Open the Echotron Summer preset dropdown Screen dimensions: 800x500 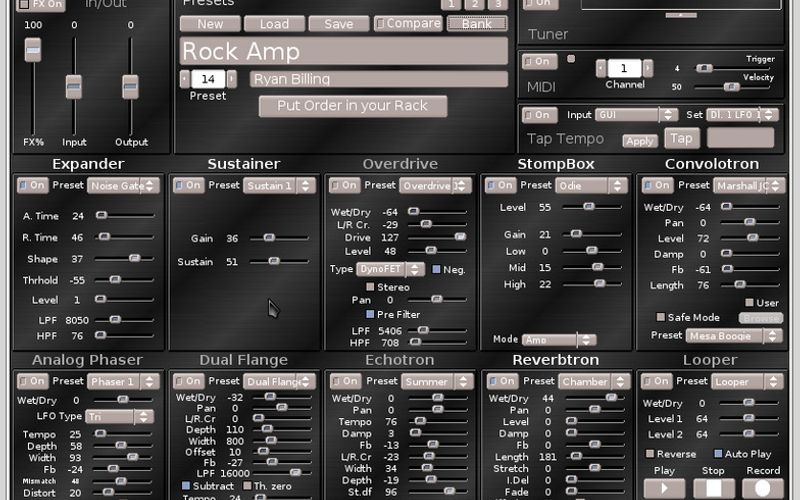coord(437,382)
